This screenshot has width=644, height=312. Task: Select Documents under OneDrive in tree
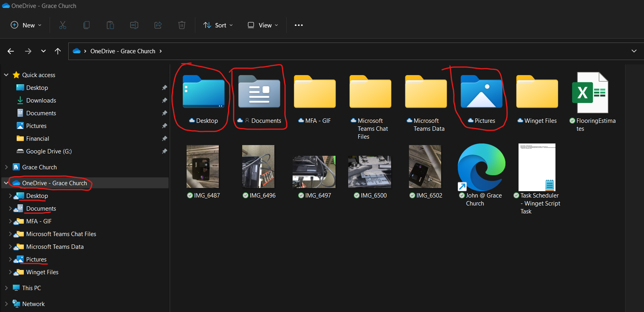(x=41, y=209)
